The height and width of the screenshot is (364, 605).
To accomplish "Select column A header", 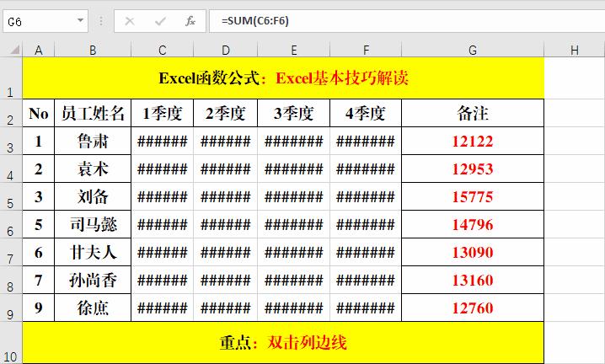I will tap(39, 51).
